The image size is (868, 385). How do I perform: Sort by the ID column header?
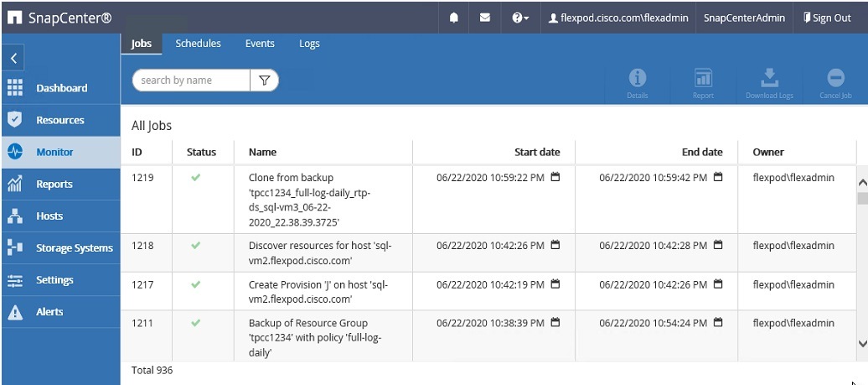tap(137, 152)
